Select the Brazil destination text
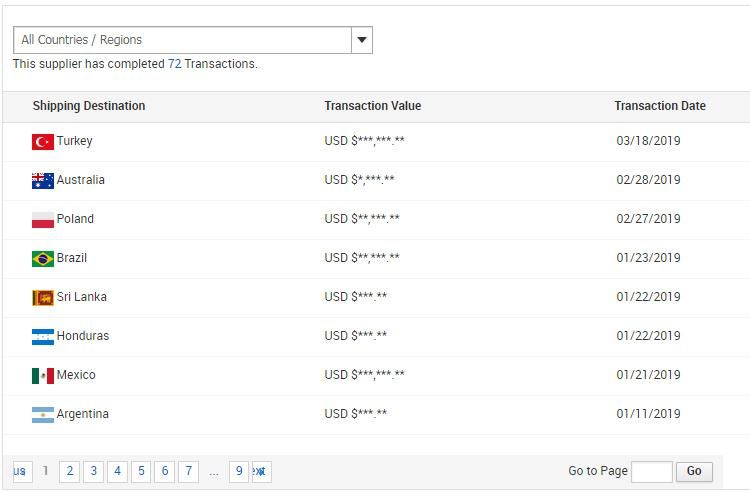This screenshot has width=750, height=492. [72, 258]
